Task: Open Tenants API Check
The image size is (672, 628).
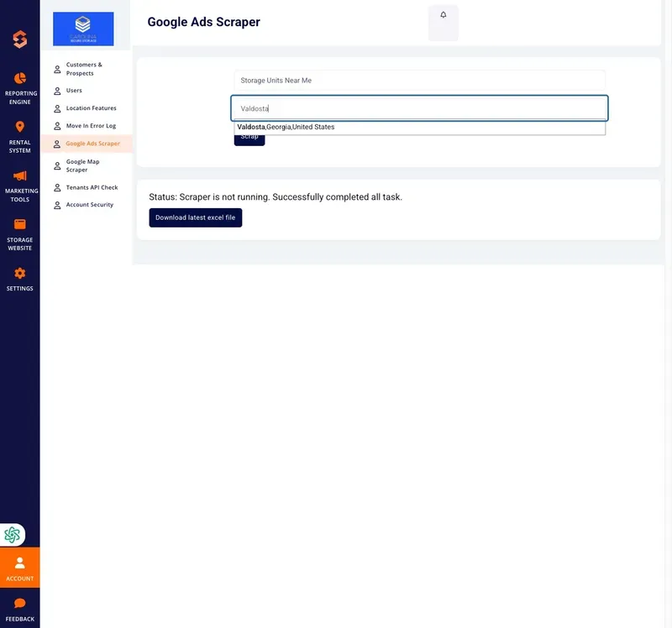Action: pos(92,187)
